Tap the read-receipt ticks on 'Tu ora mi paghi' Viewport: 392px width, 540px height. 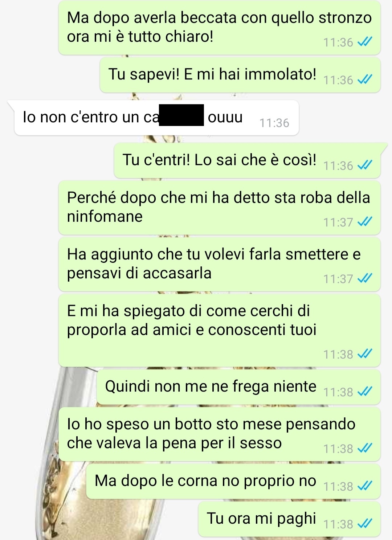365,524
